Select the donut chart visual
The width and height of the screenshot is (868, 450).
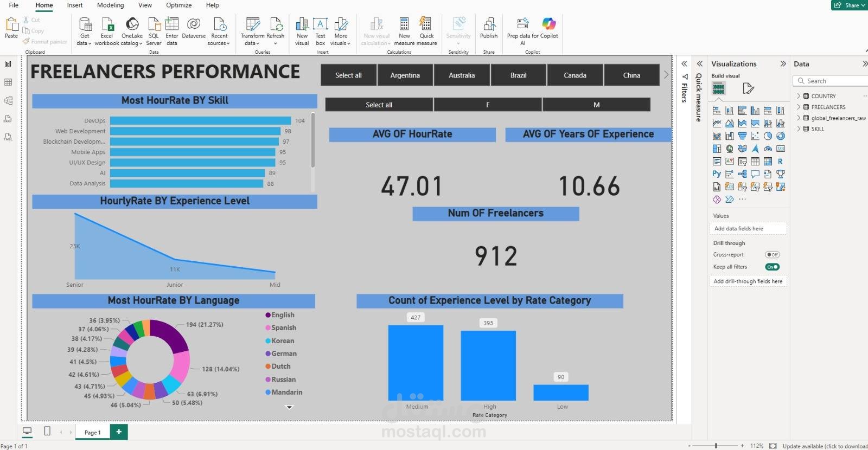coord(781,136)
